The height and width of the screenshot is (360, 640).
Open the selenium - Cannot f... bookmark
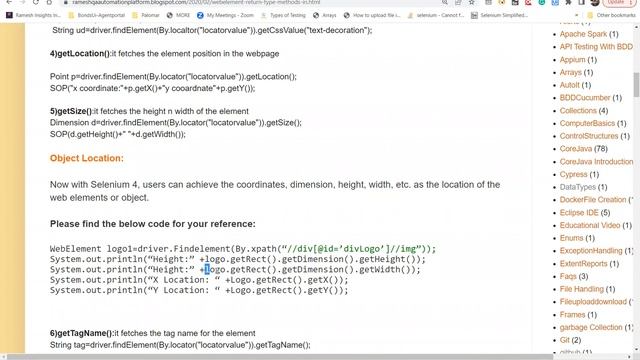pos(436,16)
